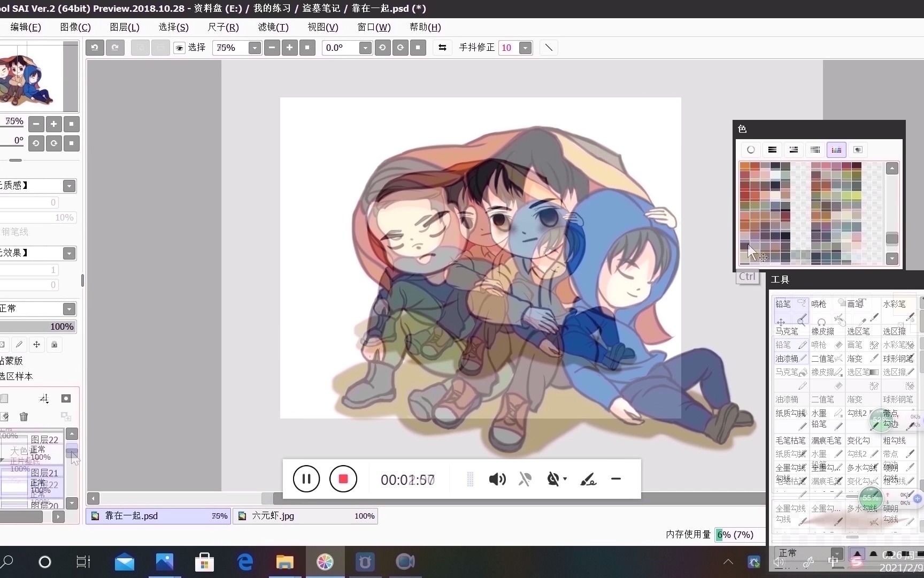Pick the orange swatch at the palette's top-left
924x578 pixels.
[x=744, y=166]
